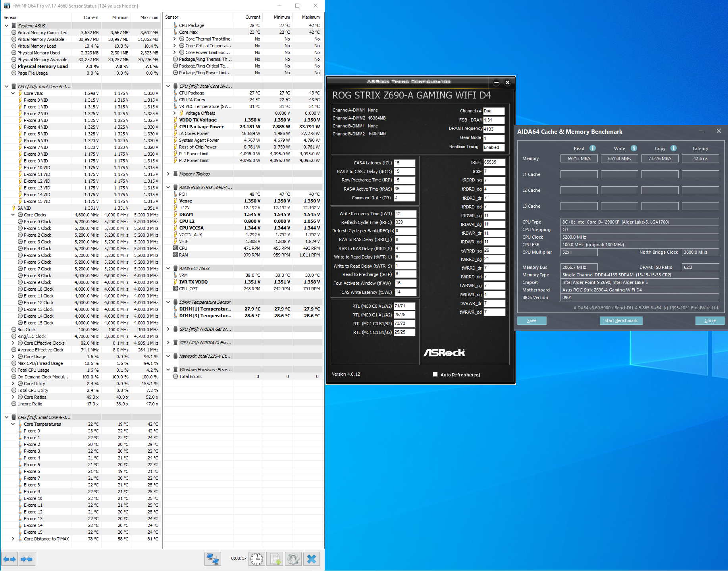The width and height of the screenshot is (728, 571).
Task: Start sensor logging with the sheet icon
Action: click(275, 559)
